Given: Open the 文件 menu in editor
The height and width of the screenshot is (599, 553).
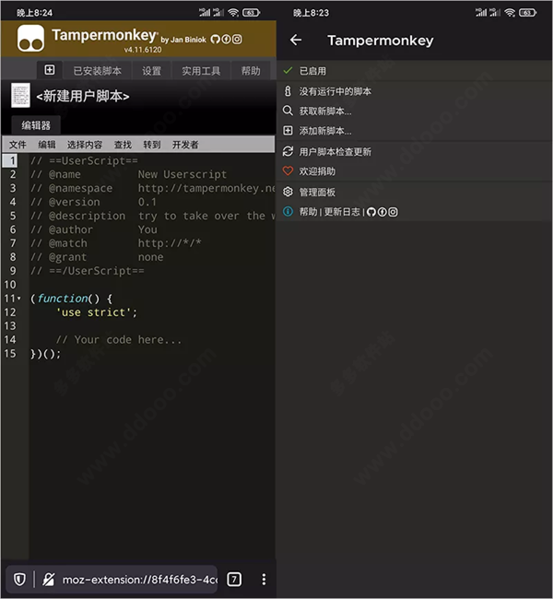Looking at the screenshot, I should click(x=18, y=145).
